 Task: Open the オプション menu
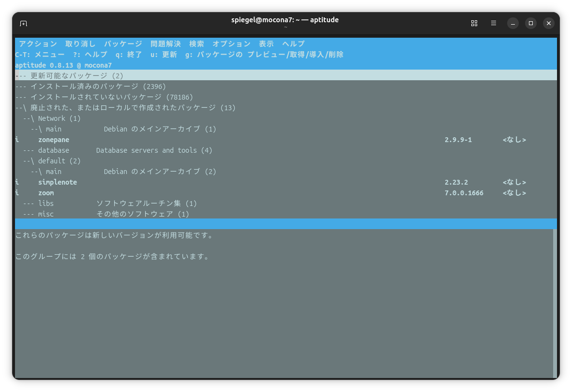click(x=231, y=44)
